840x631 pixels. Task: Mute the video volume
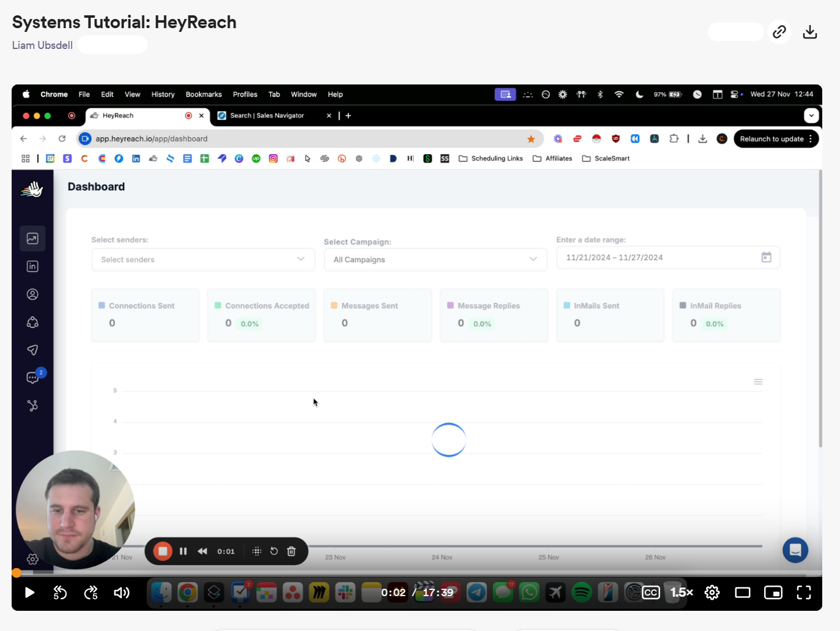122,592
